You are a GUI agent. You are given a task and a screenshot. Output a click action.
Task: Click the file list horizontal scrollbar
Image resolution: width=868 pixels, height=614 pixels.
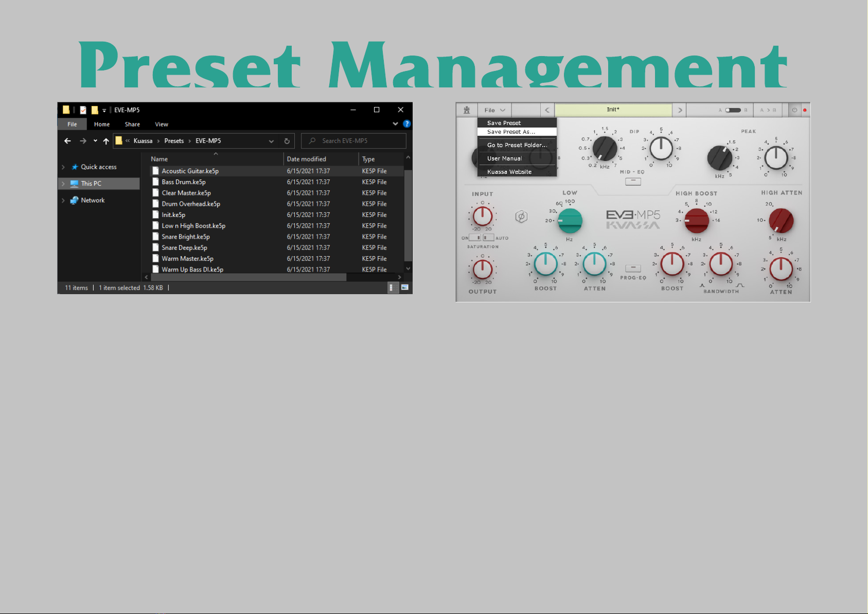[249, 277]
